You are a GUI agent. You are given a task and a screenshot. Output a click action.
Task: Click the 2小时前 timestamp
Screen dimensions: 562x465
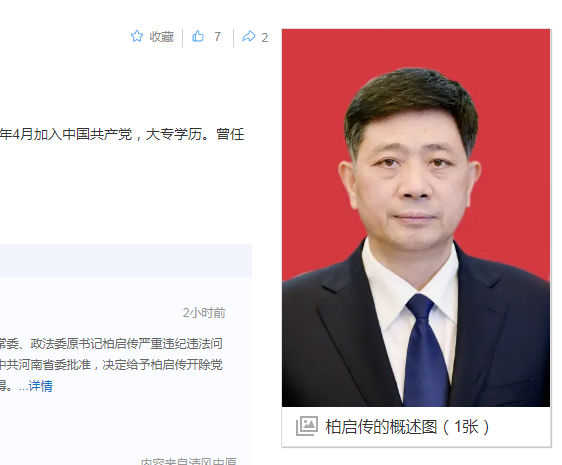point(204,313)
